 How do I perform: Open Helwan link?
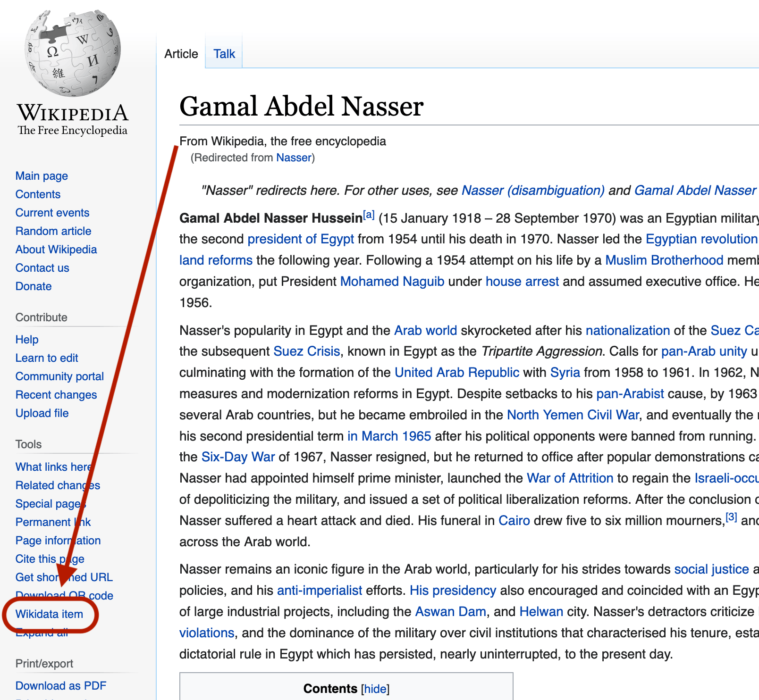541,612
